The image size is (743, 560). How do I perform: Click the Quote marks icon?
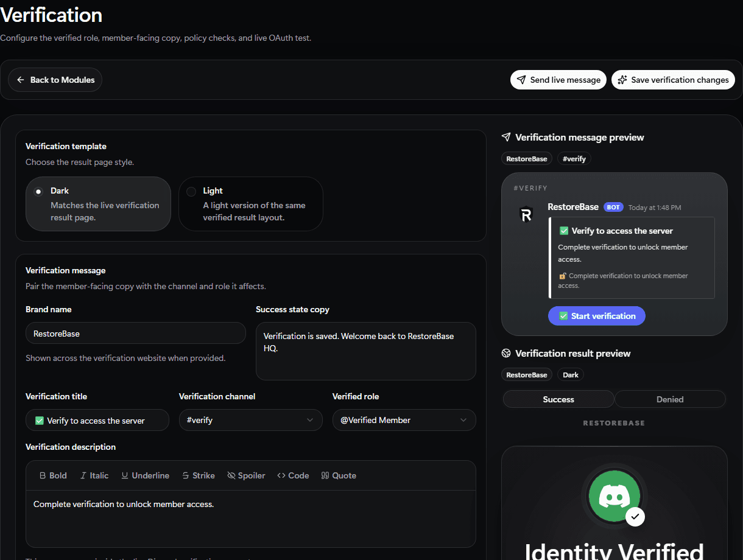pos(325,475)
